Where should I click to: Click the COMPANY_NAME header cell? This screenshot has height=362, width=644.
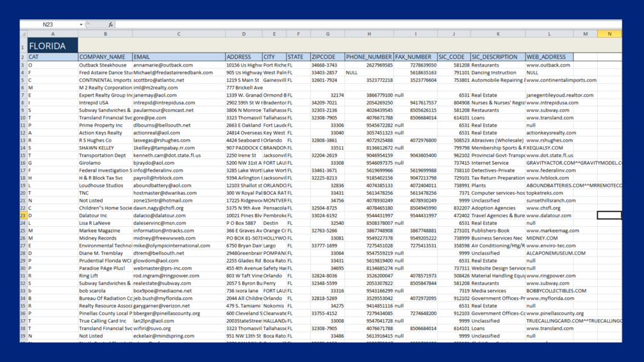105,57
